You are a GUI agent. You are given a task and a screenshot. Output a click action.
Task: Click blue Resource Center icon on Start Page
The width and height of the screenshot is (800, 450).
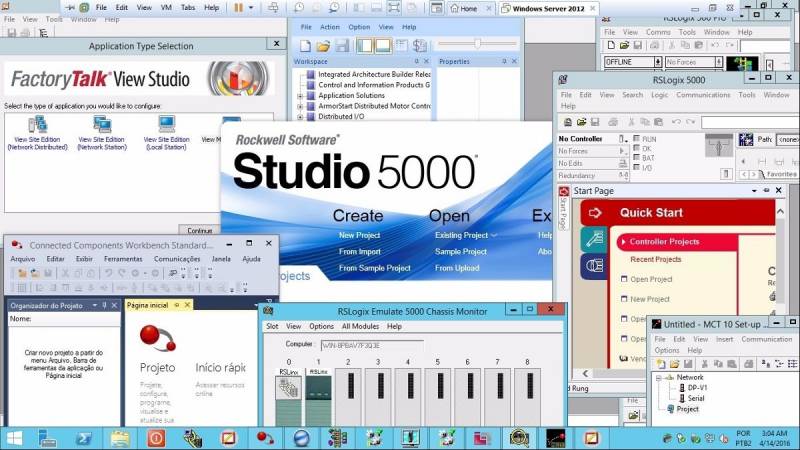point(594,266)
